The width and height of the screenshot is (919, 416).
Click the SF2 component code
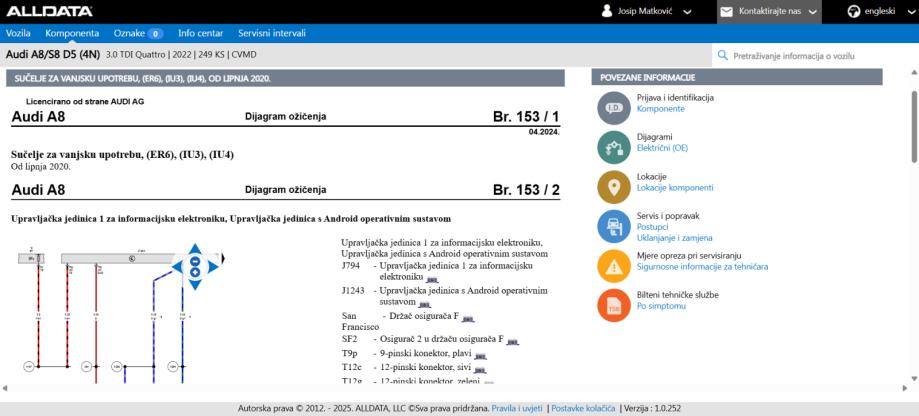[349, 339]
